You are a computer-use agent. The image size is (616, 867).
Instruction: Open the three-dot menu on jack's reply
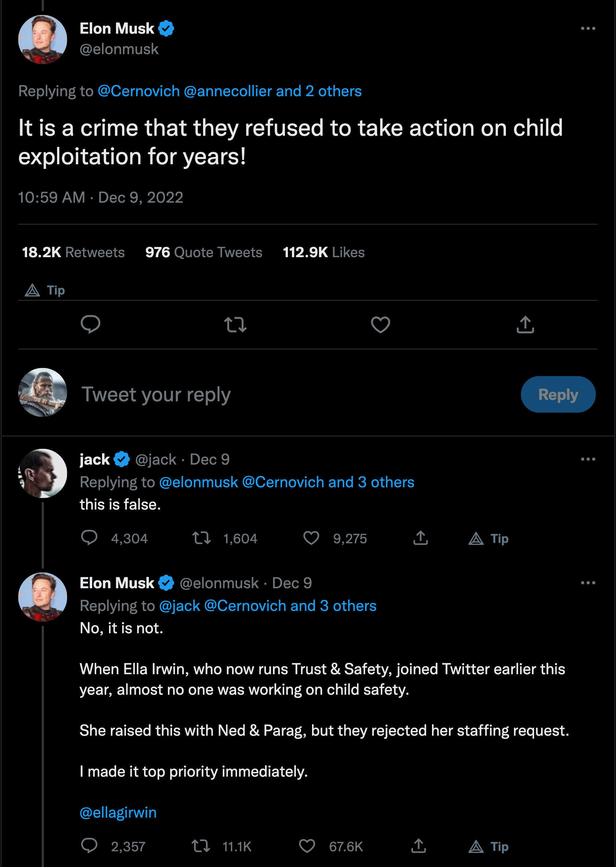[x=587, y=459]
